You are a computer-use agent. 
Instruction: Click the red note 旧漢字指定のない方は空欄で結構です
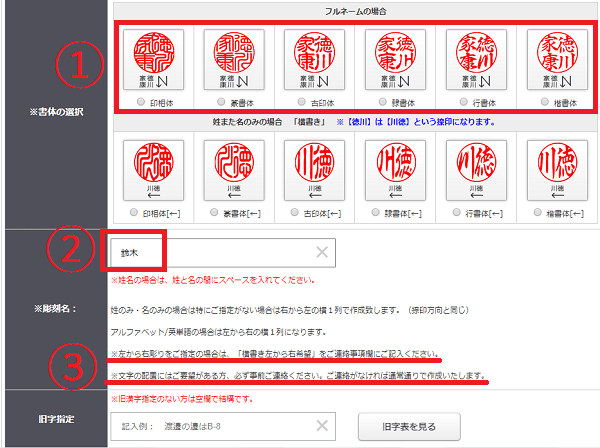click(x=182, y=399)
